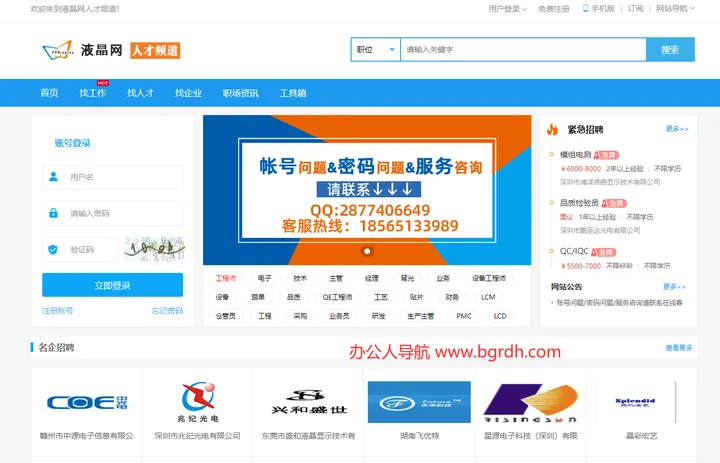Open the 兴和盛世 company logo
The height and width of the screenshot is (463, 720).
coord(309,402)
